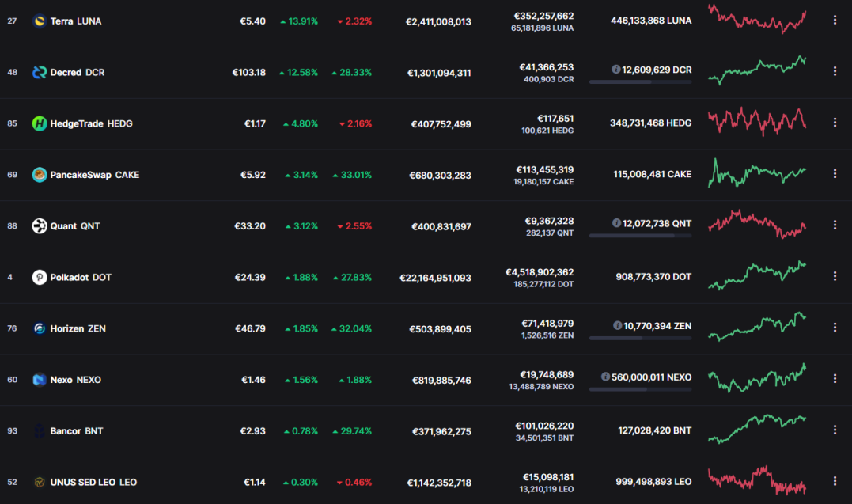This screenshot has width=852, height=504.
Task: Click Nexo market cap €819,885,746
Action: (441, 380)
